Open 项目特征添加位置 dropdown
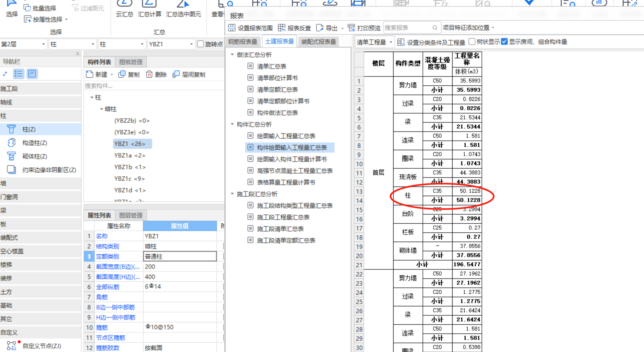This screenshot has height=352, width=644. point(468,28)
